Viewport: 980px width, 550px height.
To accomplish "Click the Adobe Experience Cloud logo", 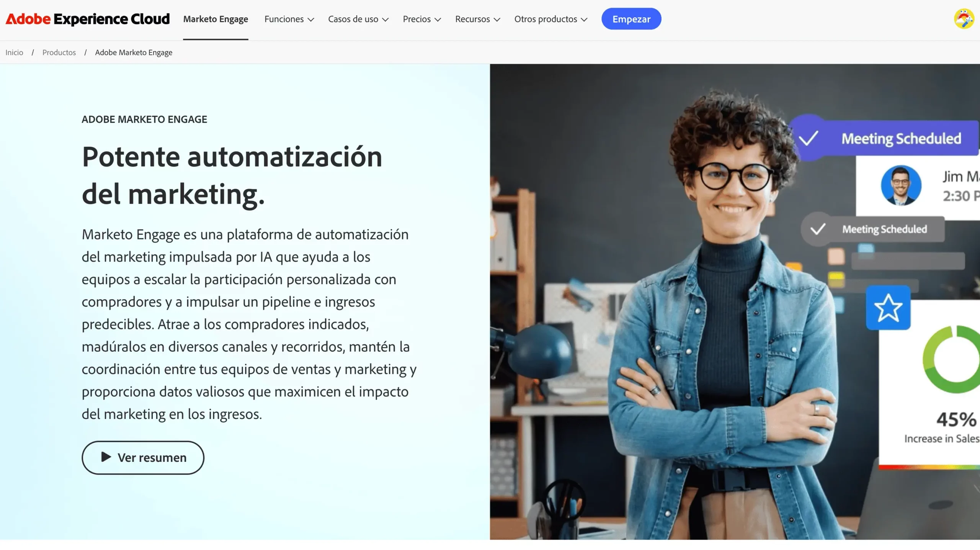I will pyautogui.click(x=87, y=19).
